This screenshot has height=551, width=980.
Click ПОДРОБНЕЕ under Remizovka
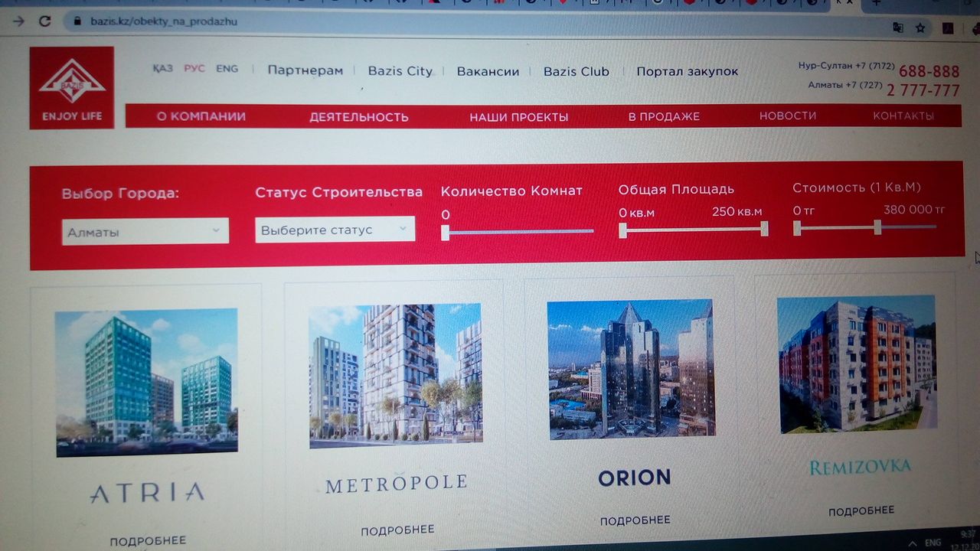861,510
